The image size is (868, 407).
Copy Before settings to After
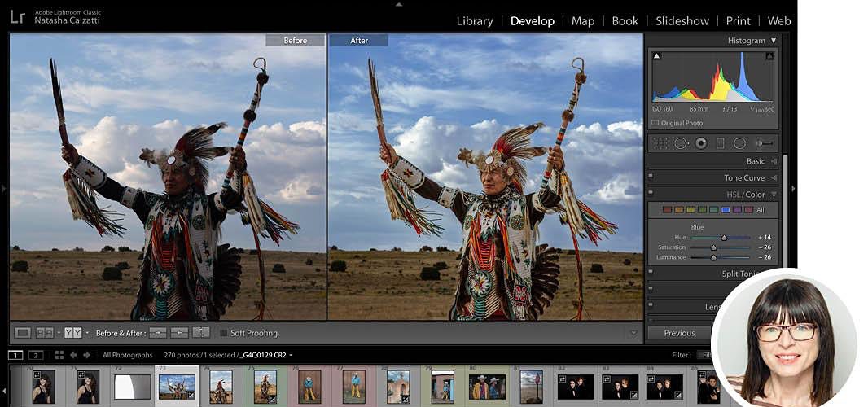coord(158,333)
